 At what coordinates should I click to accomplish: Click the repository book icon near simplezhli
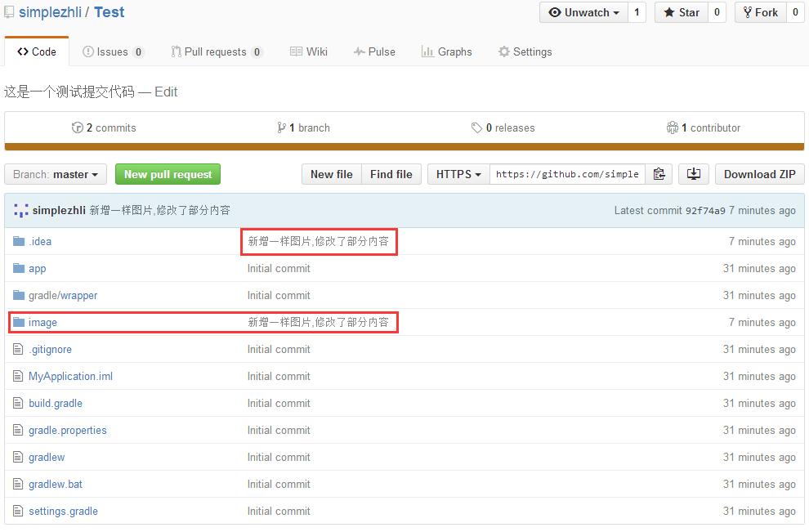[9, 12]
